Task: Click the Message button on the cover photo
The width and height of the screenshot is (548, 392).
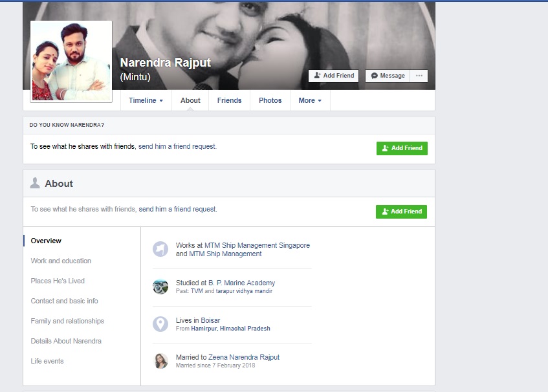Action: pyautogui.click(x=388, y=76)
